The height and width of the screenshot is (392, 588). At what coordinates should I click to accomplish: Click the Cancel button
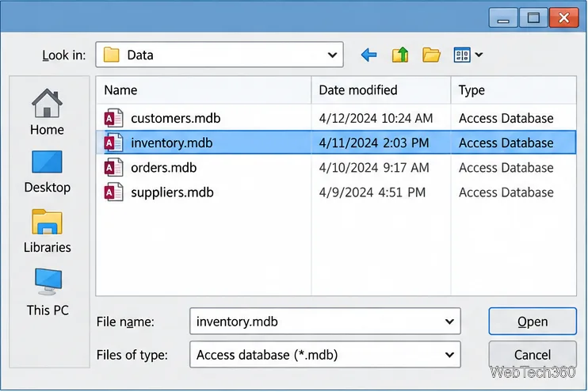pos(533,355)
